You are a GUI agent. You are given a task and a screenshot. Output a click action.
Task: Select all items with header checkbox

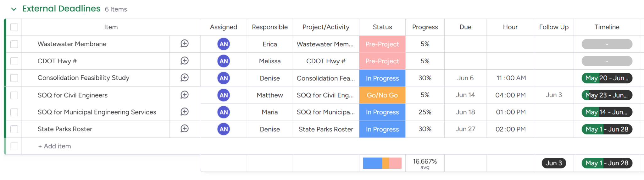14,27
